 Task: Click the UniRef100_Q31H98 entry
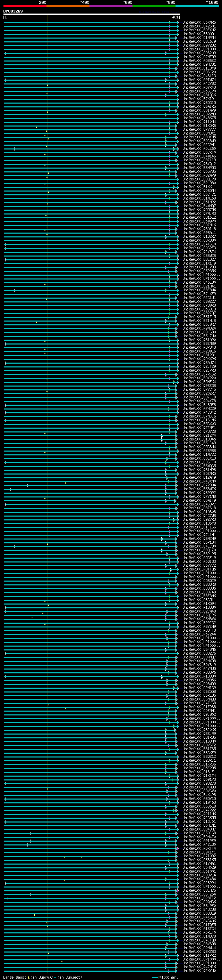199,469
